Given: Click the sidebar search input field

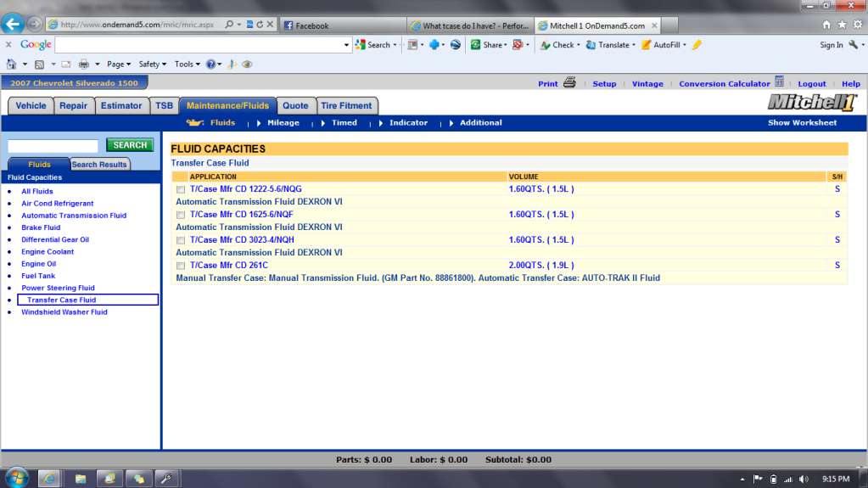Looking at the screenshot, I should pyautogui.click(x=53, y=146).
